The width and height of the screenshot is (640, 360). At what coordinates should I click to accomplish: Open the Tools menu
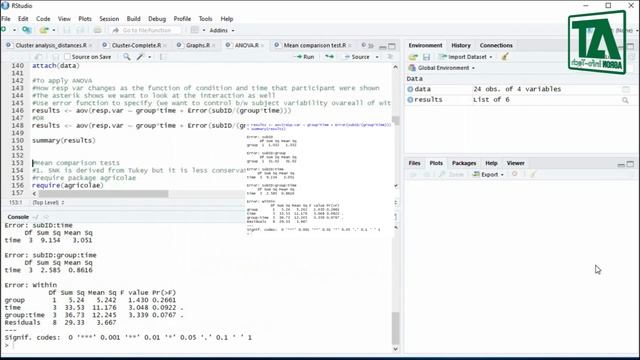pyautogui.click(x=205, y=19)
